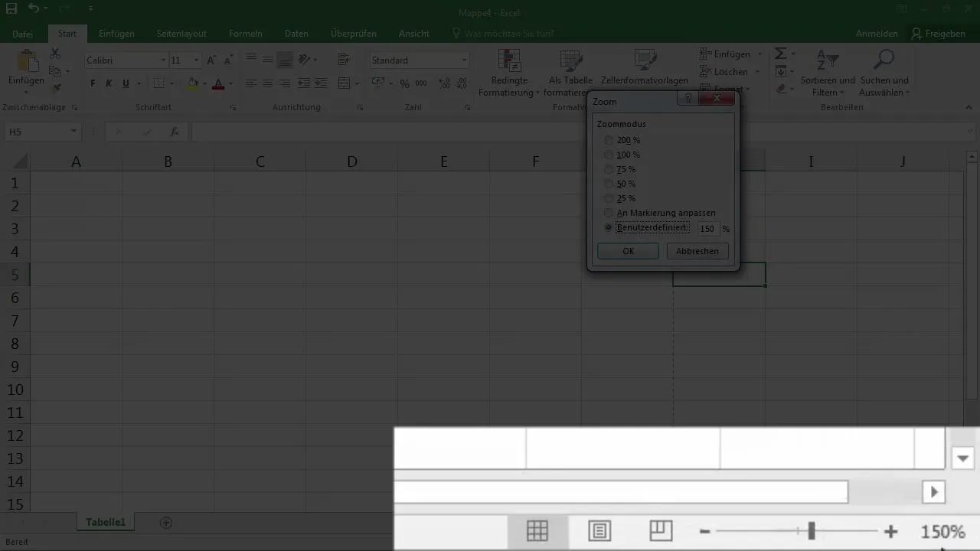Click the zoom slider handle in status bar
Viewport: 980px width, 551px height.
(811, 530)
